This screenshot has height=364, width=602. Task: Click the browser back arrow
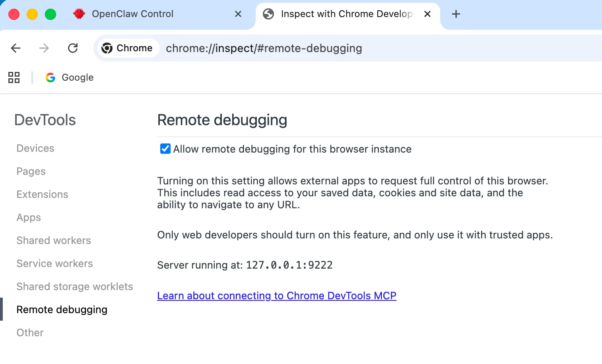point(16,48)
